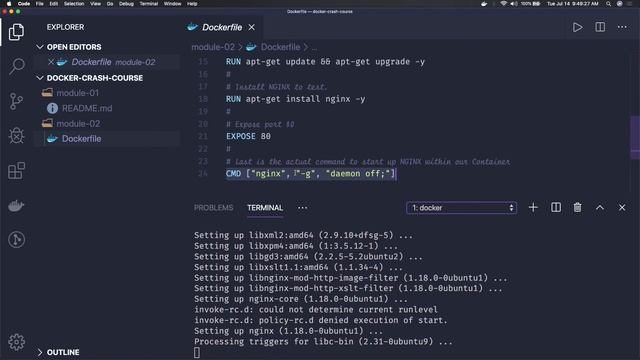The height and width of the screenshot is (360, 640).
Task: Open the Edit menu
Action: click(x=53, y=4)
